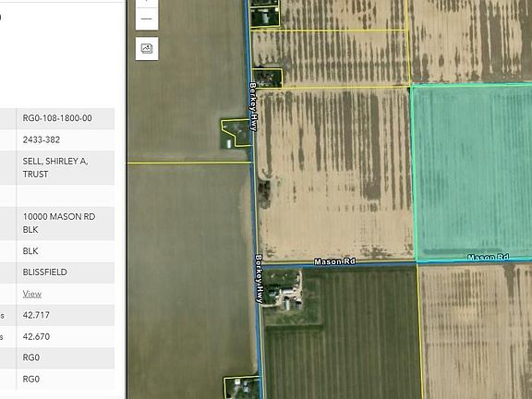This screenshot has height=399, width=532.
Task: Click the parcel number RG0-108-1800-00 value
Action: pos(57,118)
